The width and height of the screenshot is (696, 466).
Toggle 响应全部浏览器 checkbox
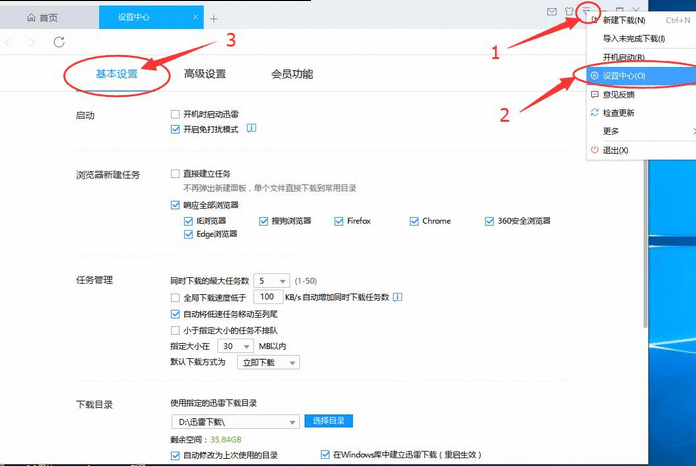pyautogui.click(x=175, y=205)
